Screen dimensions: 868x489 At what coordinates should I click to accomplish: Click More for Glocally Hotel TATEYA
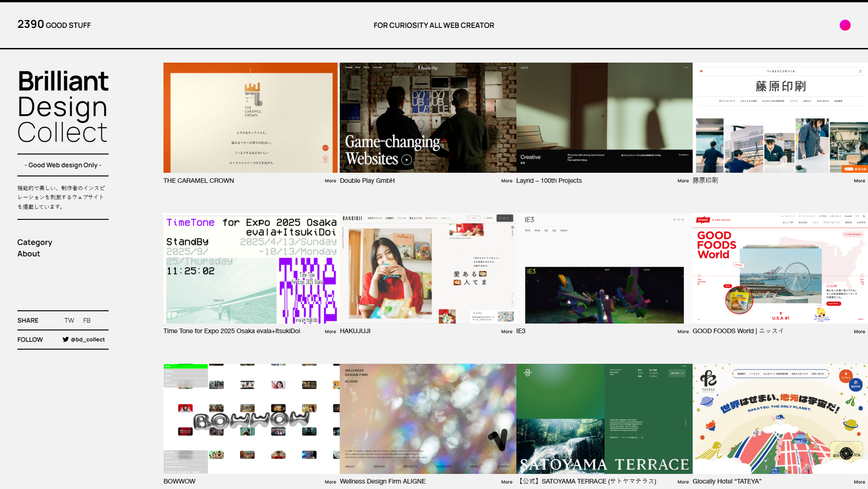(x=859, y=482)
